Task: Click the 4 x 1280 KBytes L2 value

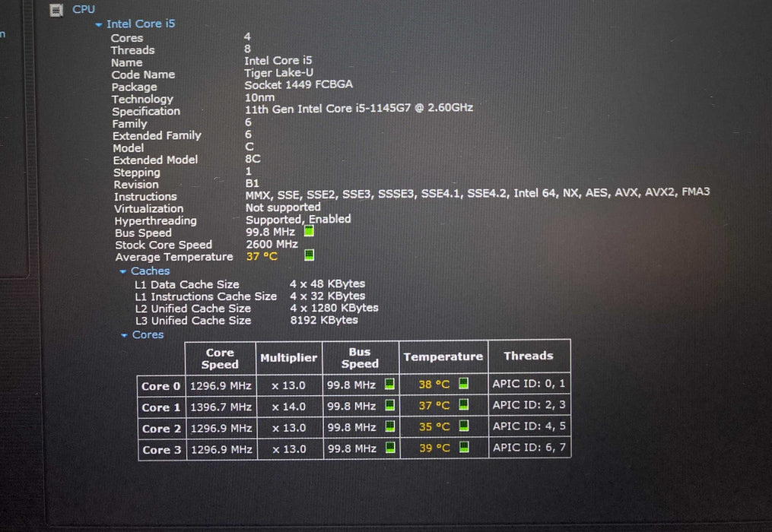Action: (335, 308)
